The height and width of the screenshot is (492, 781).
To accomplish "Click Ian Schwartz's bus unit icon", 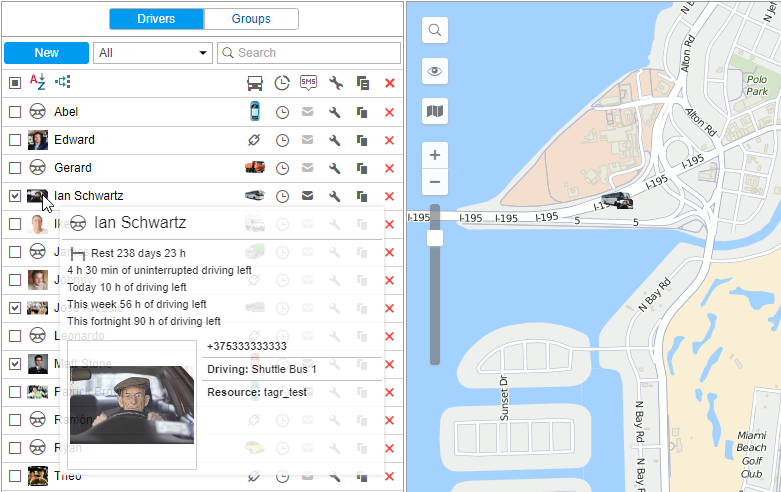I will tap(255, 196).
